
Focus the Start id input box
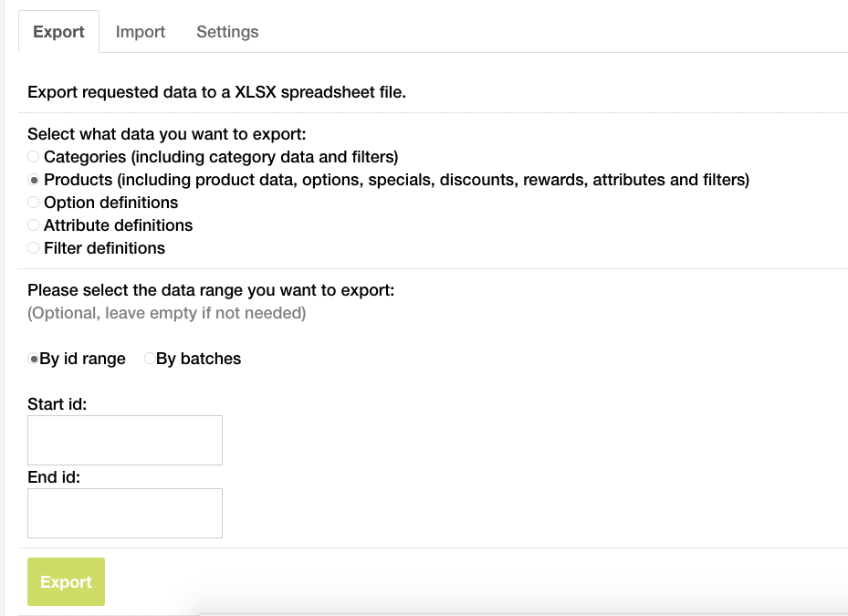coord(125,440)
